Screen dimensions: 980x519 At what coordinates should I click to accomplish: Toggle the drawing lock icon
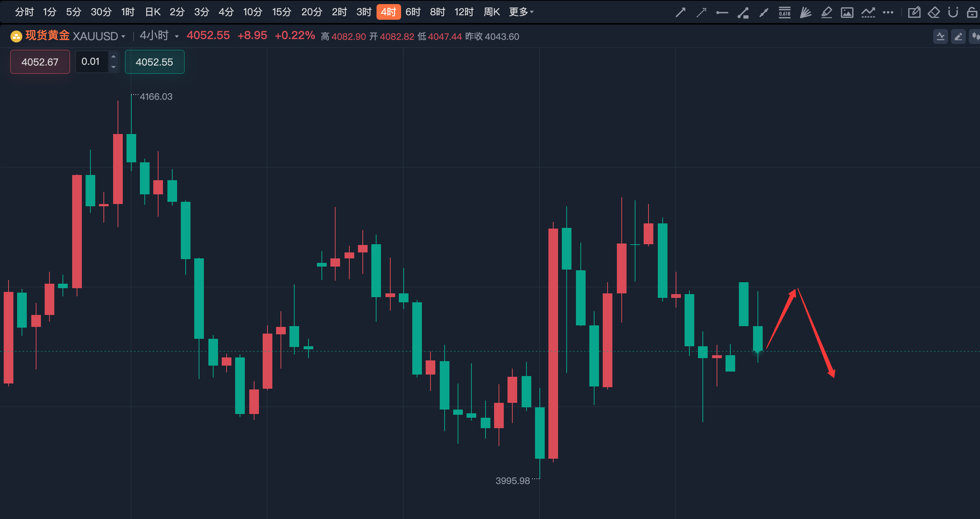tap(973, 13)
